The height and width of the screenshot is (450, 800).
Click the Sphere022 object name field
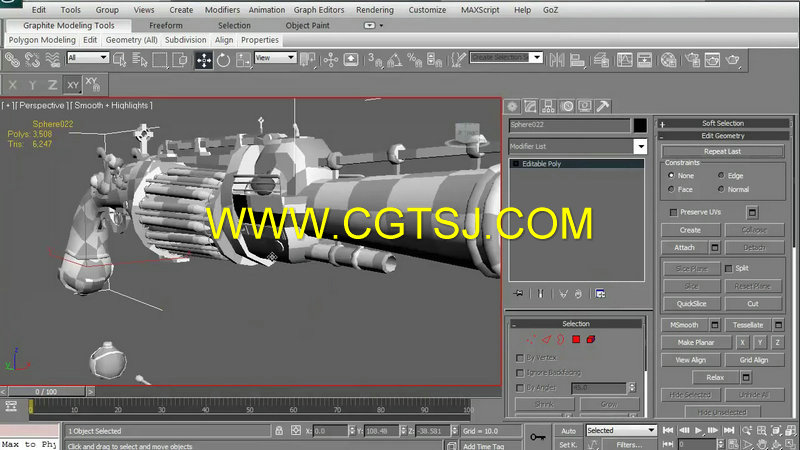tap(569, 125)
